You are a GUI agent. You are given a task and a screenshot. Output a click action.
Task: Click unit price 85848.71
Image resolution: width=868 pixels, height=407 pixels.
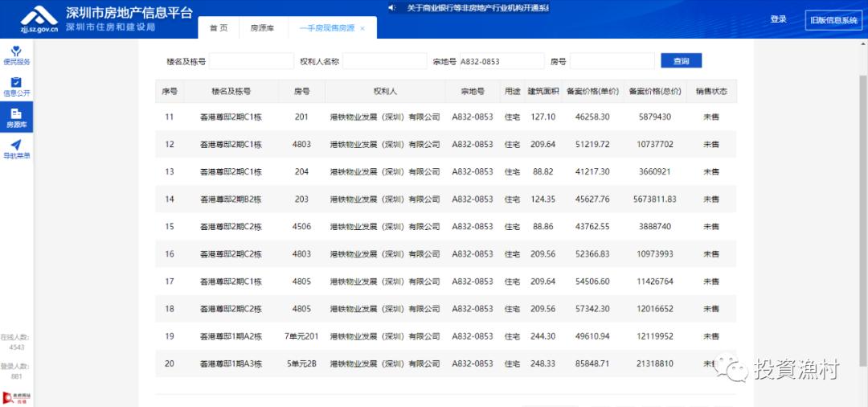click(592, 364)
